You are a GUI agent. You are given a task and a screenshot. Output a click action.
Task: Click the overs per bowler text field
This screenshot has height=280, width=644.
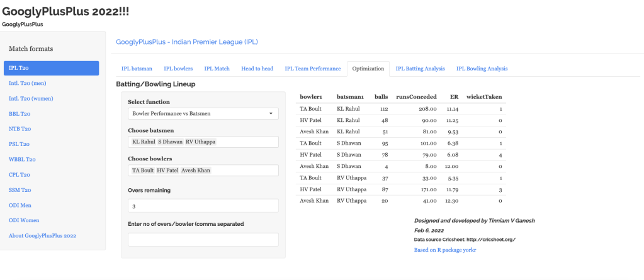pos(203,240)
